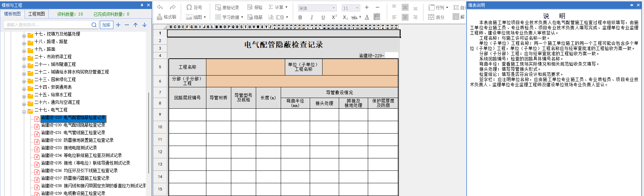Click the 加库 button
Image resolution: width=644 pixels, height=196 pixels.
(106, 25)
